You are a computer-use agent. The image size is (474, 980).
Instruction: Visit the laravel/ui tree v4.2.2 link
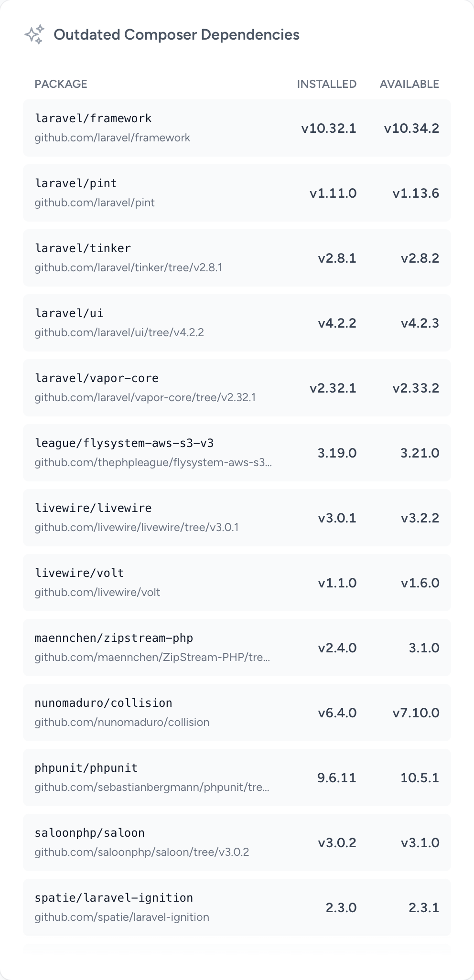pos(119,332)
